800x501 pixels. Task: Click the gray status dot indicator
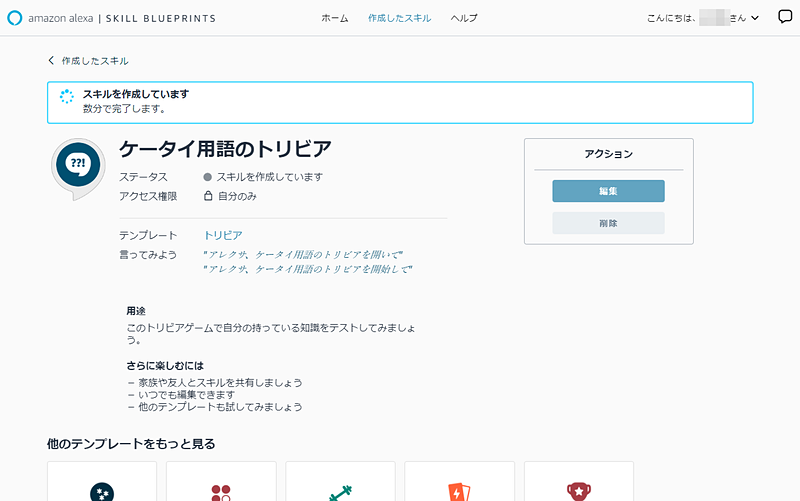[x=207, y=177]
